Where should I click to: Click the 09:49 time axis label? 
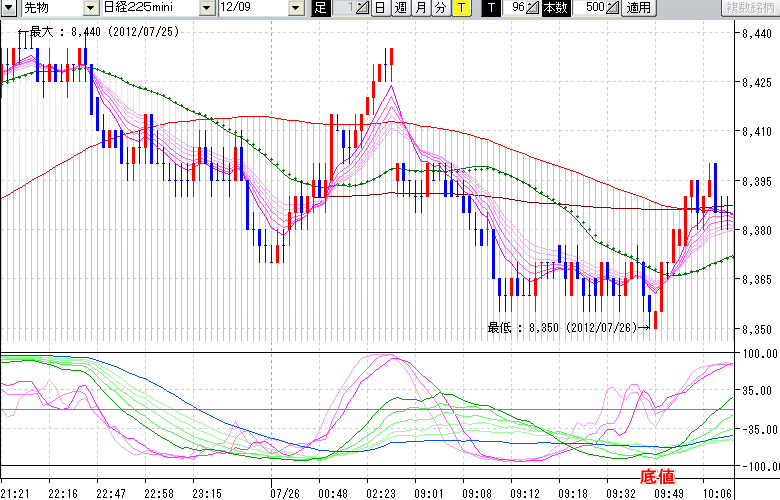[x=669, y=494]
